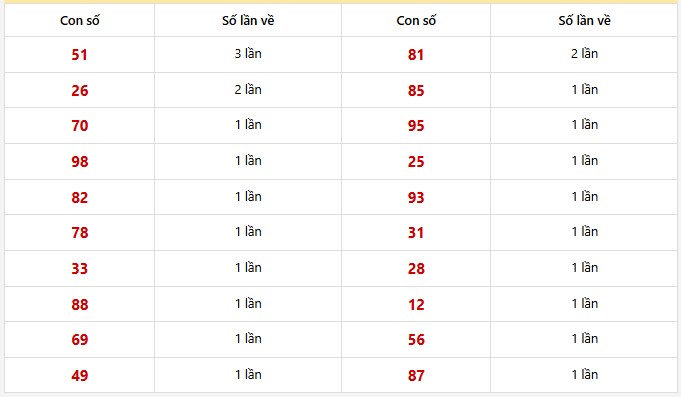The image size is (681, 397).
Task: Select the red number 98
Action: point(79,162)
